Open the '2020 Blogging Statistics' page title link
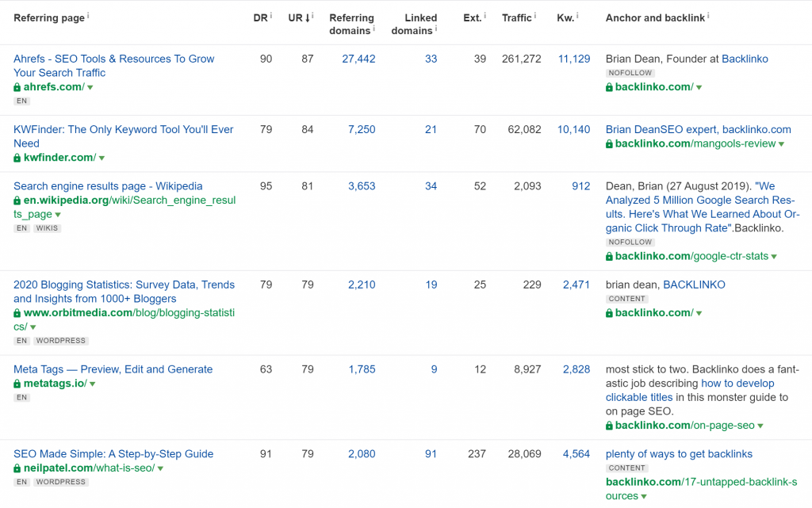Screen dimensions: 812x508 coord(124,292)
